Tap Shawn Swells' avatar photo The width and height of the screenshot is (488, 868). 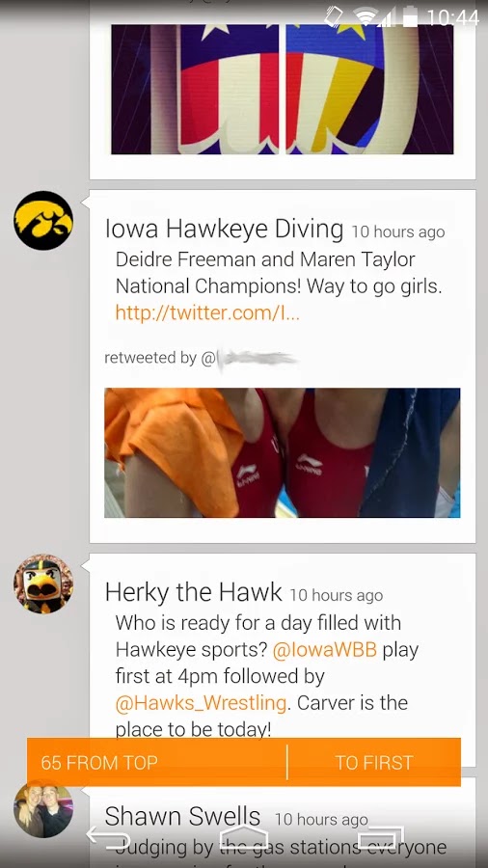click(43, 809)
